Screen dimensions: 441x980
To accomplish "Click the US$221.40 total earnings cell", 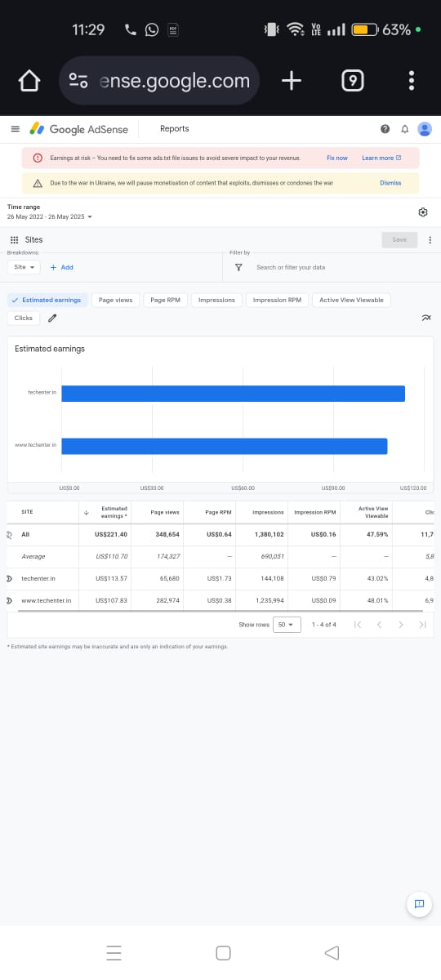I will click(111, 534).
